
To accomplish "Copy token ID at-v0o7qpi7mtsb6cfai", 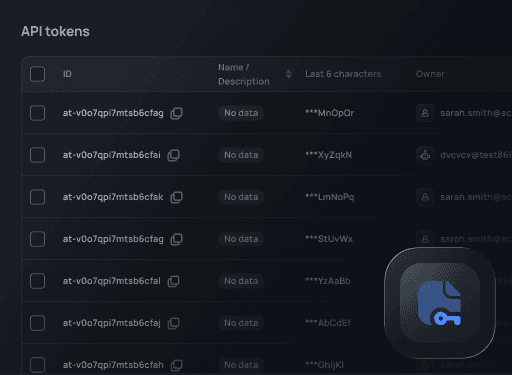I will pyautogui.click(x=173, y=155).
